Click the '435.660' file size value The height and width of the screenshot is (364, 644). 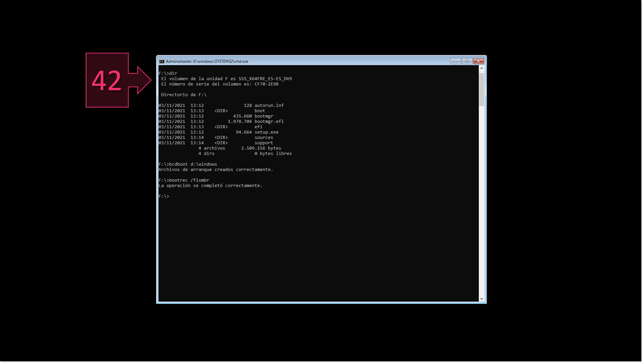coord(242,116)
